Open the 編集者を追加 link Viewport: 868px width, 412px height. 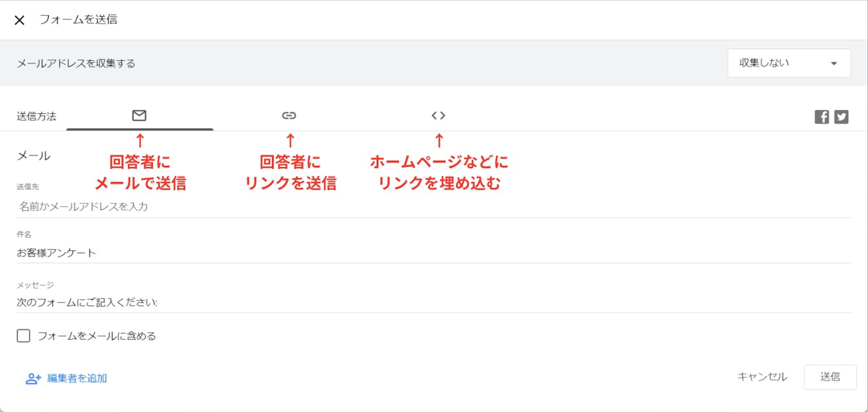[x=77, y=378]
